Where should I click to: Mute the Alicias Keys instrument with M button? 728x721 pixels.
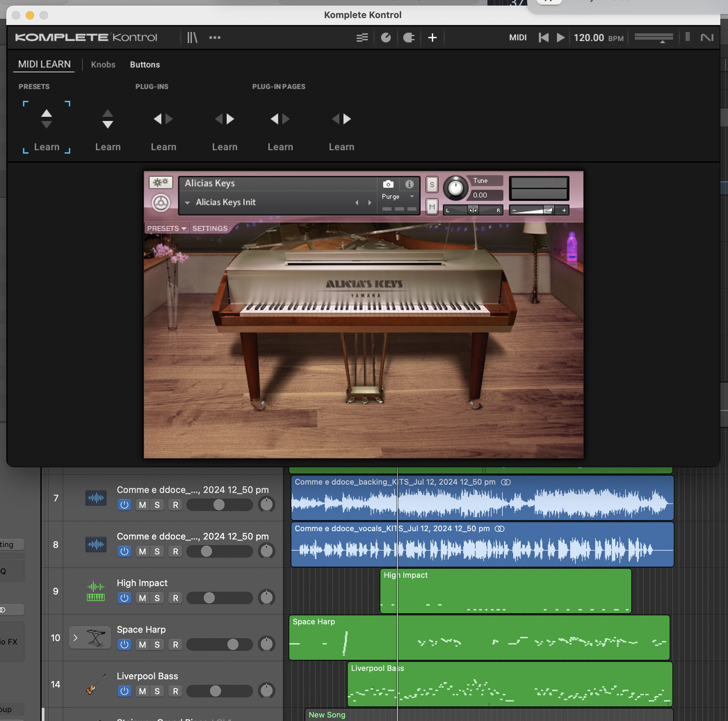click(432, 207)
